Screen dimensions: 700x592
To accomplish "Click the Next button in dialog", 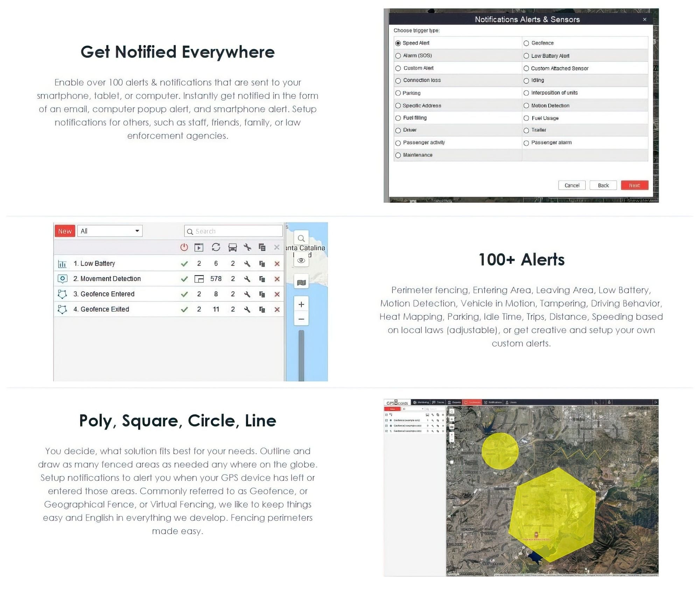I will click(x=634, y=185).
